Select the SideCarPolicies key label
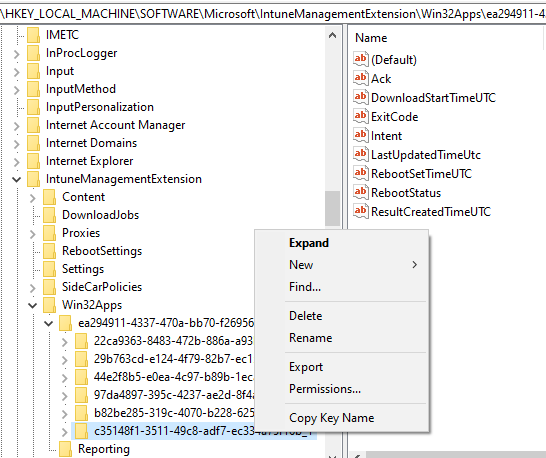The image size is (546, 458). tap(102, 287)
